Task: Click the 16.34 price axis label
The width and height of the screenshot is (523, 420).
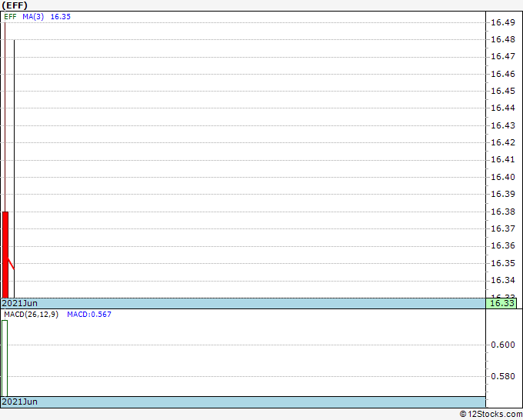Action: point(503,280)
